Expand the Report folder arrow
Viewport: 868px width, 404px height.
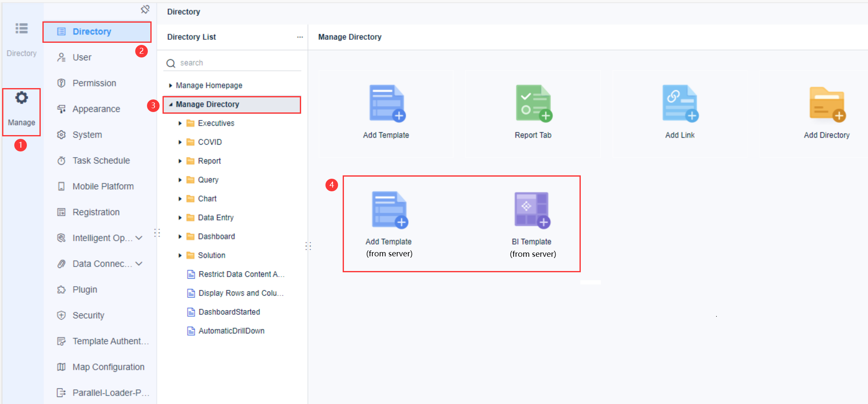click(180, 161)
